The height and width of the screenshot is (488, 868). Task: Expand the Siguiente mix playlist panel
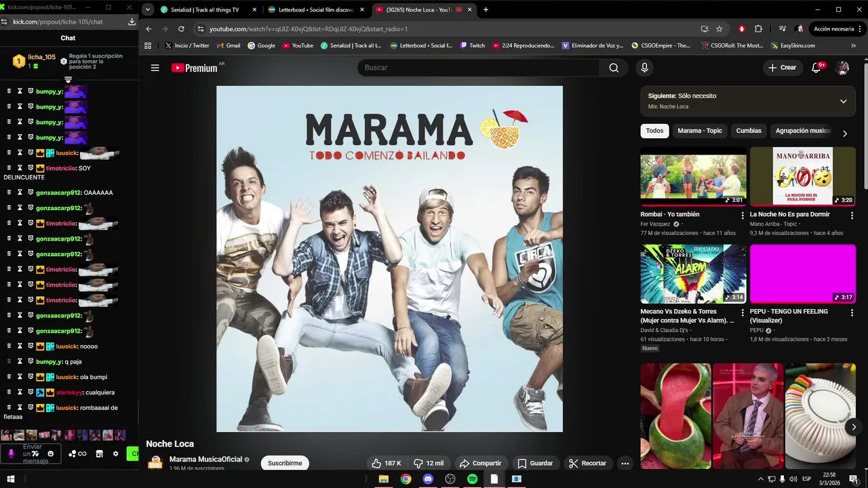coord(843,101)
